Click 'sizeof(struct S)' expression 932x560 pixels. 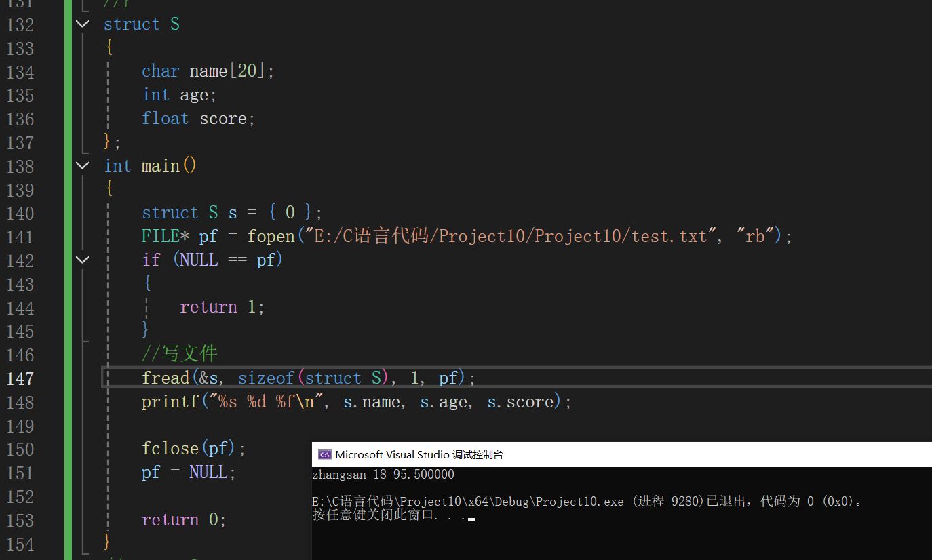[313, 378]
